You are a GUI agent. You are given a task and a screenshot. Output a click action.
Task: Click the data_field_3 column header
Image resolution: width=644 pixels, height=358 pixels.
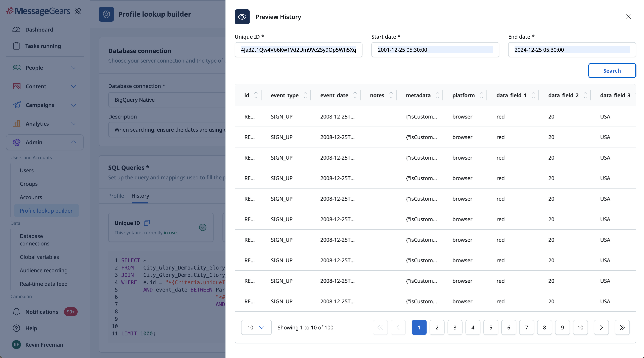tap(615, 95)
